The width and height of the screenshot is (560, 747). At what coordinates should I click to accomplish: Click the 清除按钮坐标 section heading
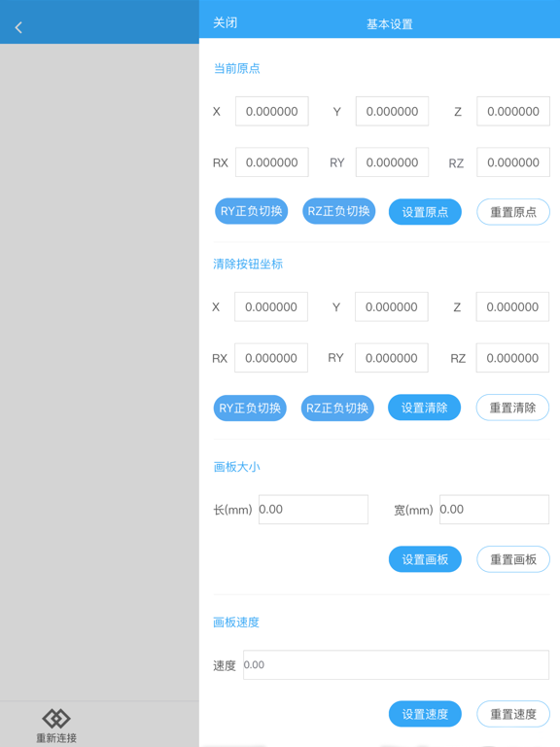point(248,264)
